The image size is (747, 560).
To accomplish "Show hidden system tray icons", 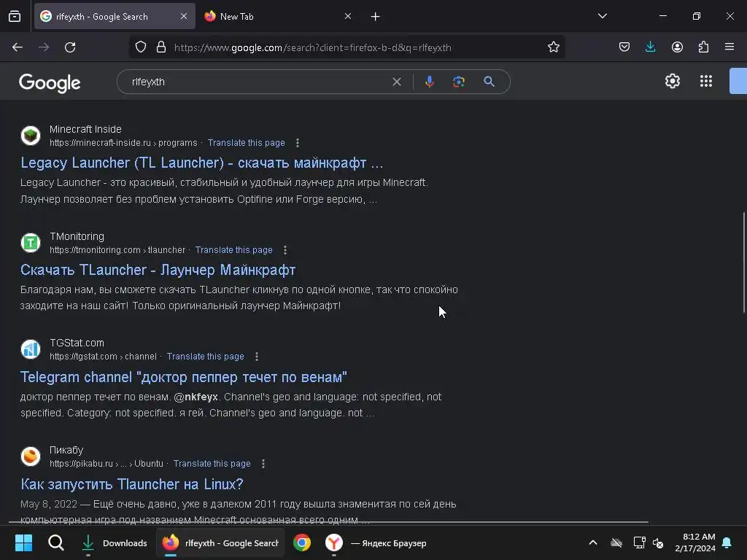I will (592, 542).
